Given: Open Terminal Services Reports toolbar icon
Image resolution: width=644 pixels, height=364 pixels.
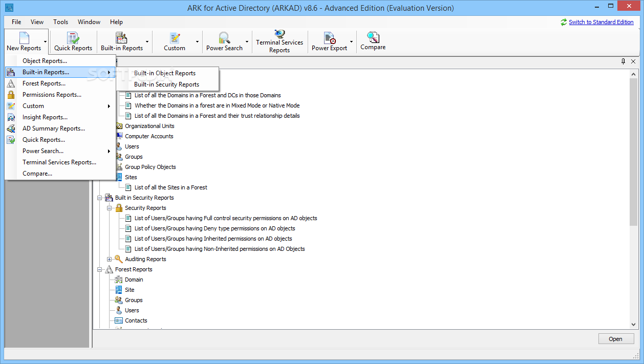Looking at the screenshot, I should tap(280, 34).
